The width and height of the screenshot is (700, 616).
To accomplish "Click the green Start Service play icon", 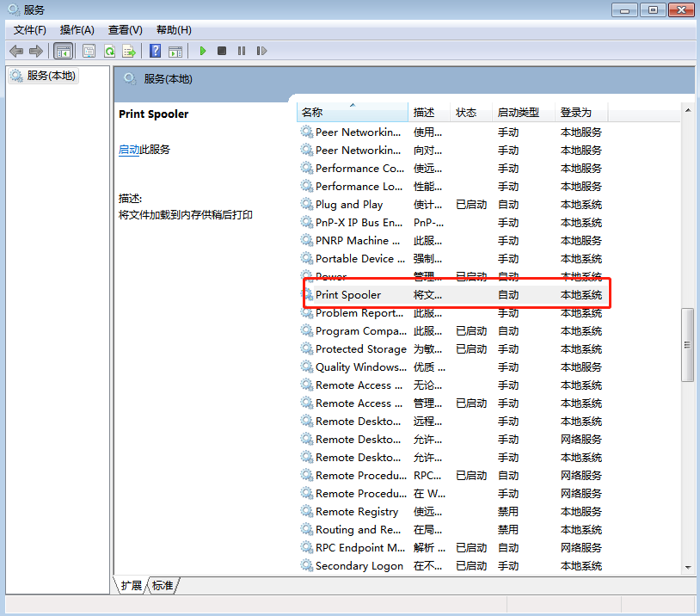I will (x=203, y=51).
